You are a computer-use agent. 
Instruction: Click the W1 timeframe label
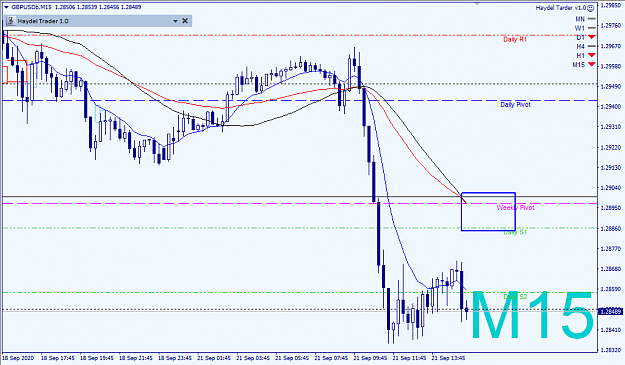pos(580,28)
